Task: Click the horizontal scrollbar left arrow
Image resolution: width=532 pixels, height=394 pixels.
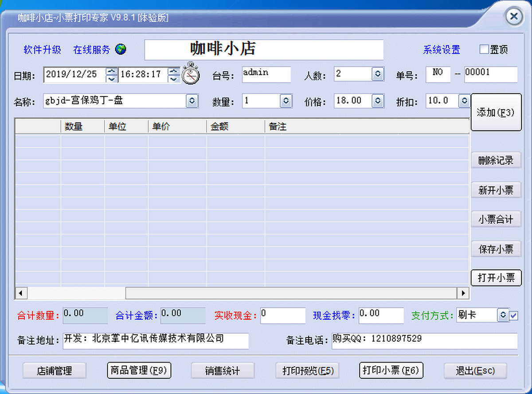Action: coord(21,293)
